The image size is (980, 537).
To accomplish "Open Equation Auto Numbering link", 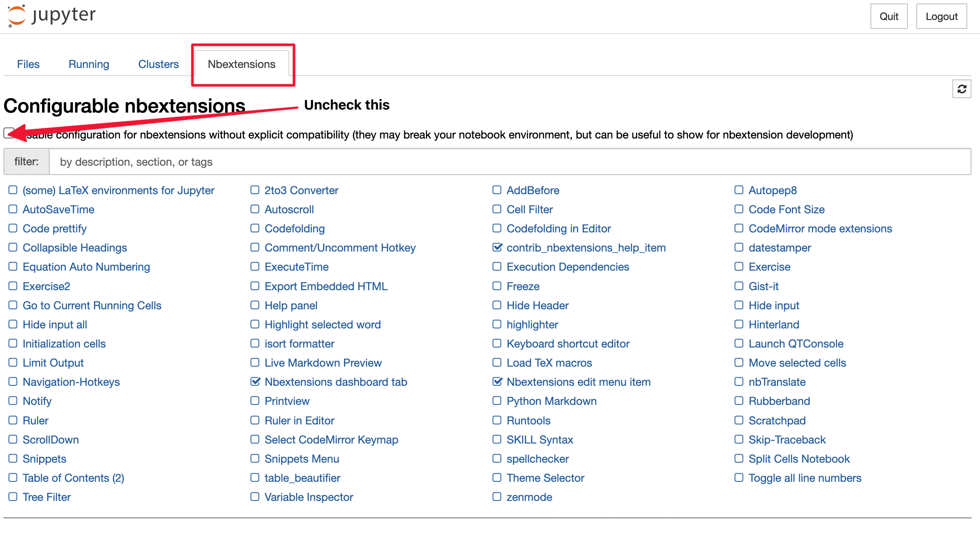I will click(x=87, y=267).
